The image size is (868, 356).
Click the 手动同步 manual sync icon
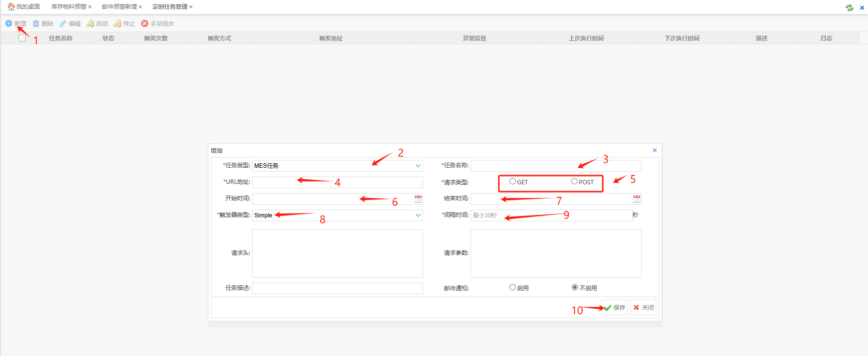tap(145, 23)
